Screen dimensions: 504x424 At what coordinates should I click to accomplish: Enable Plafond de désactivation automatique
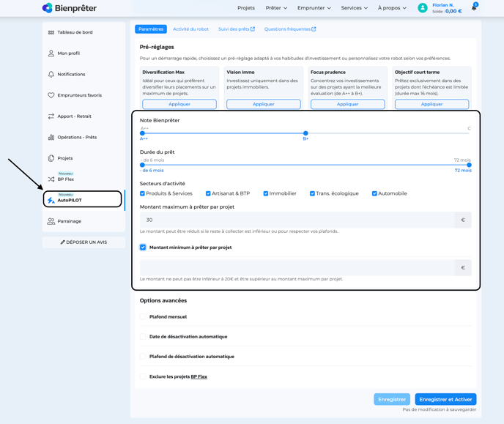(x=143, y=357)
